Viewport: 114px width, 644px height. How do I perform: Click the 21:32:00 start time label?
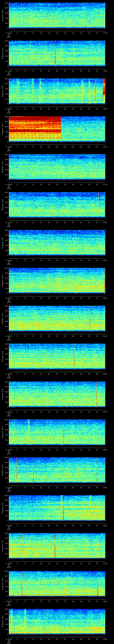[x=9, y=639]
